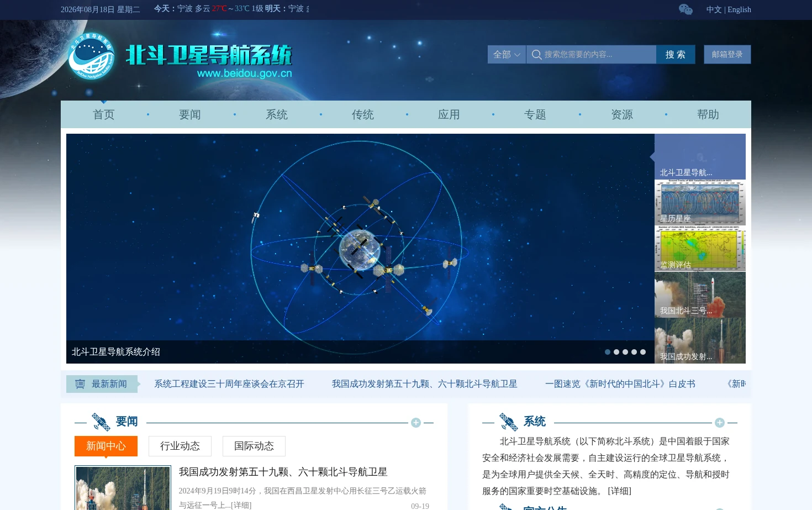Open ticker news 系统工程建设三十周年座谈会在京召开
This screenshot has width=812, height=510.
pyautogui.click(x=229, y=384)
